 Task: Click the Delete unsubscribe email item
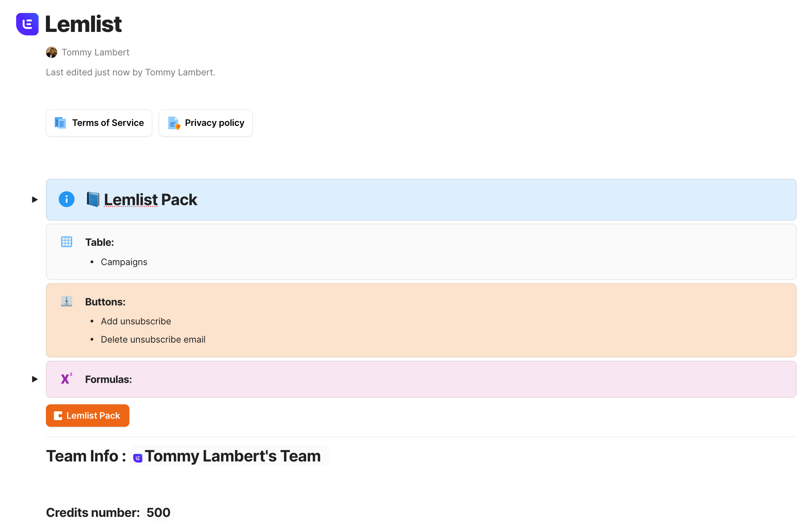[x=153, y=339]
